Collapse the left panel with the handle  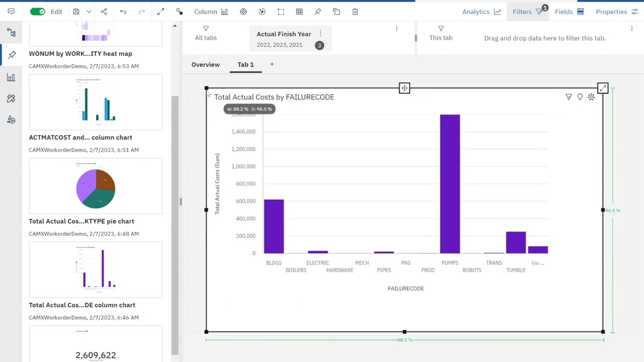(x=181, y=202)
